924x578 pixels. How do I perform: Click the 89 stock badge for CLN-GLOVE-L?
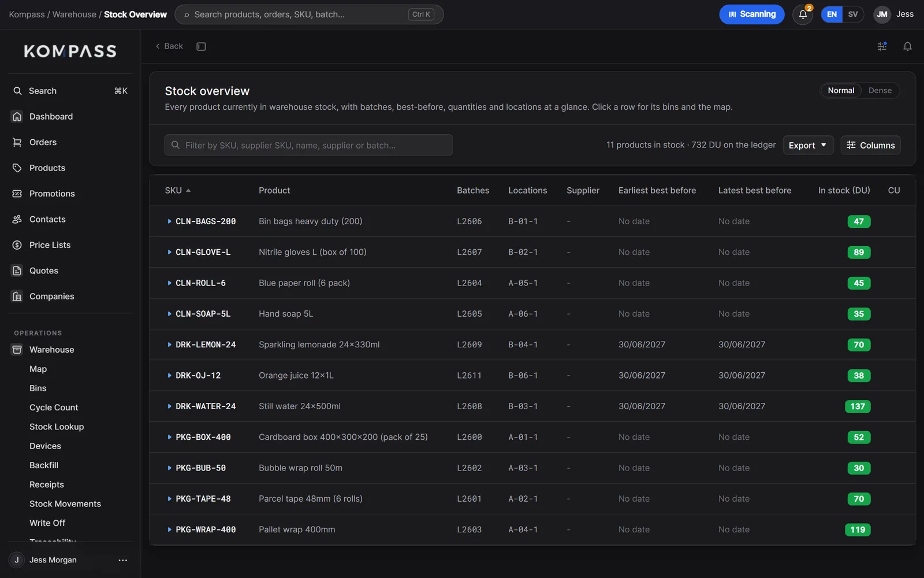coord(859,252)
